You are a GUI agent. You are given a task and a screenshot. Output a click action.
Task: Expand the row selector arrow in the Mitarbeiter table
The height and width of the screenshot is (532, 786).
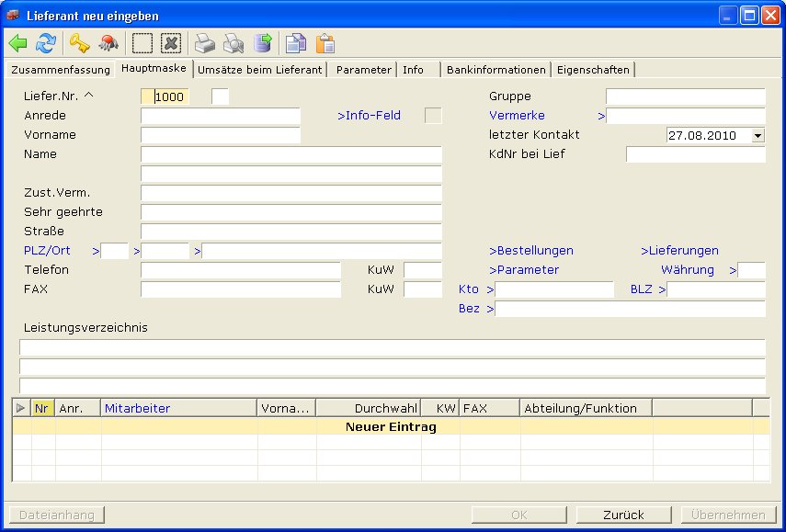click(21, 408)
